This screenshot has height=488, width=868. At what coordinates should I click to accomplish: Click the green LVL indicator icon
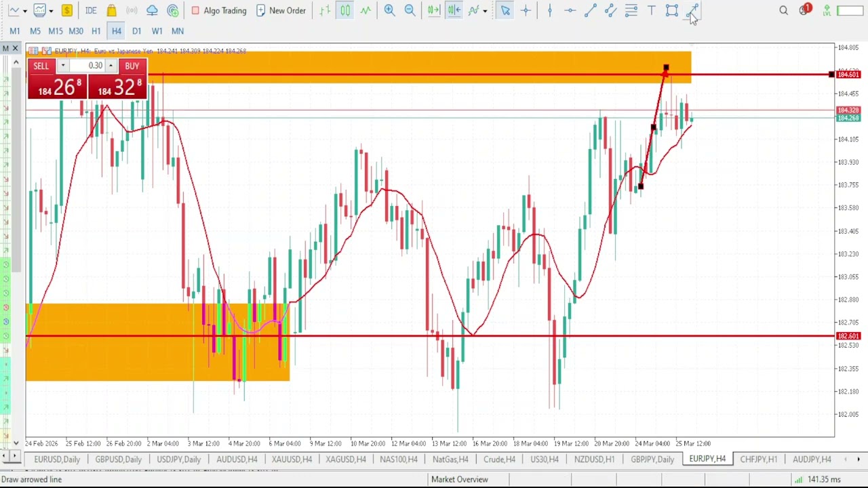click(827, 10)
